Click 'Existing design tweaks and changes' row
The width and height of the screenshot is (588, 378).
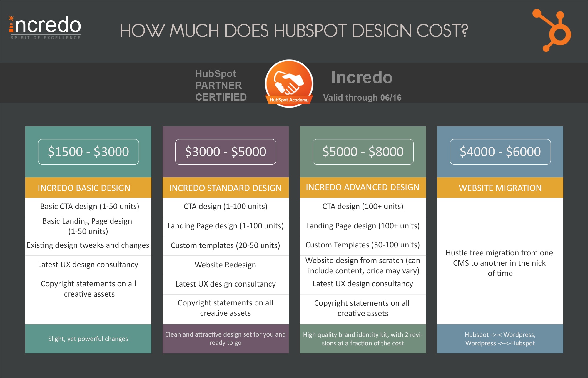click(x=88, y=246)
